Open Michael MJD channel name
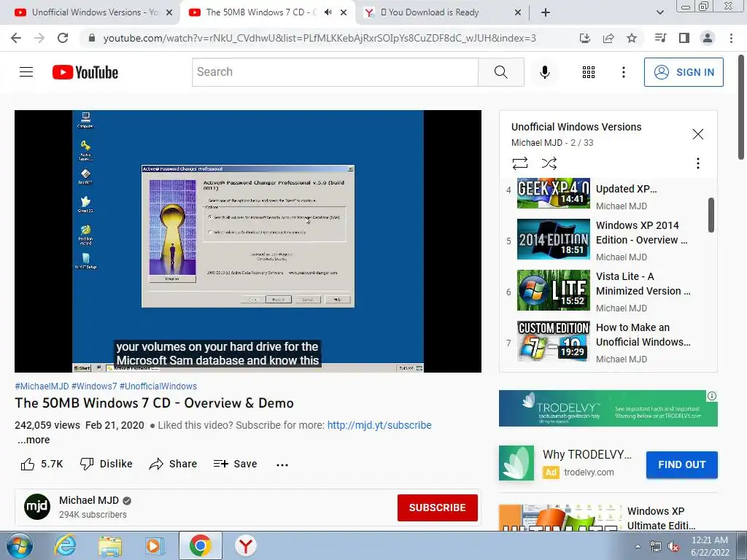The width and height of the screenshot is (747, 560). tap(88, 500)
